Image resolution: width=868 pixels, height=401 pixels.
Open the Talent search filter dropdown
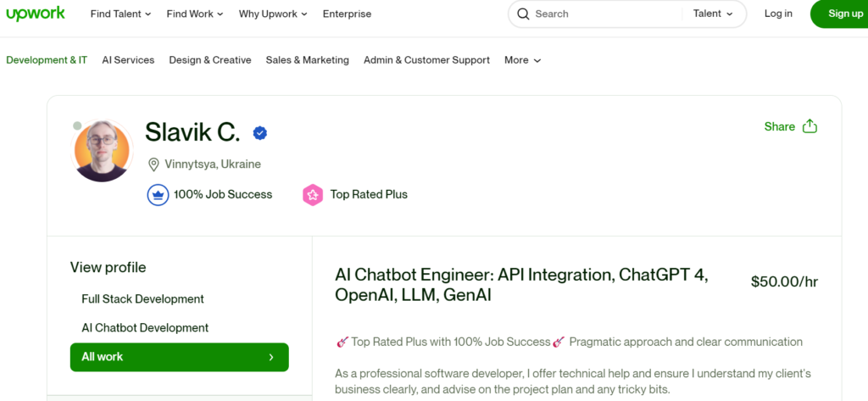(x=713, y=14)
